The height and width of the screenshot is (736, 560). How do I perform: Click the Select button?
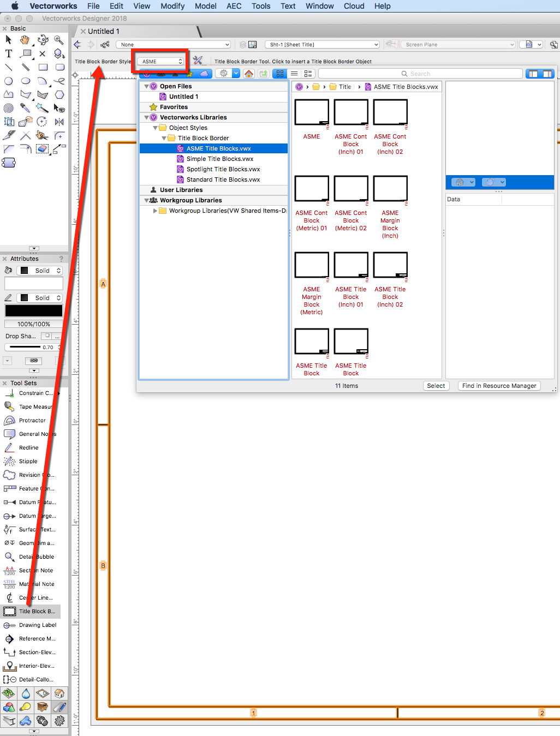point(436,386)
